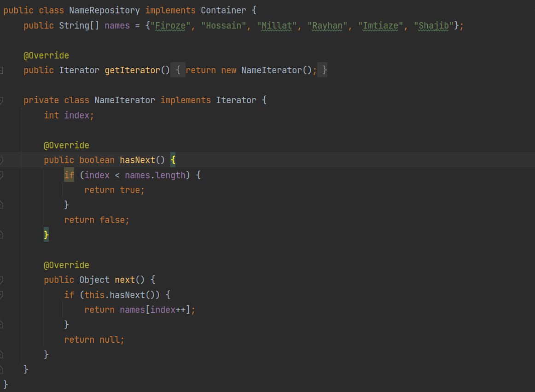Screen dimensions: 535x392
Task: Click the 'next' method name
Action: coord(125,280)
